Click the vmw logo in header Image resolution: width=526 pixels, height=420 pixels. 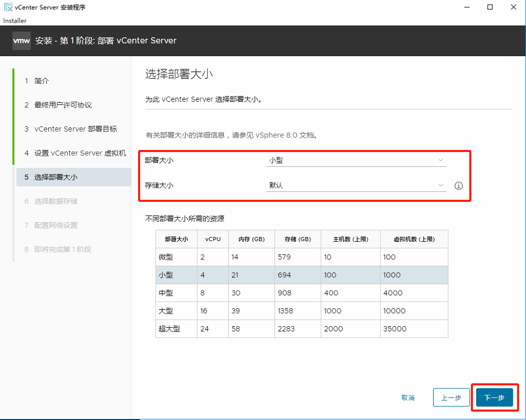(x=22, y=41)
